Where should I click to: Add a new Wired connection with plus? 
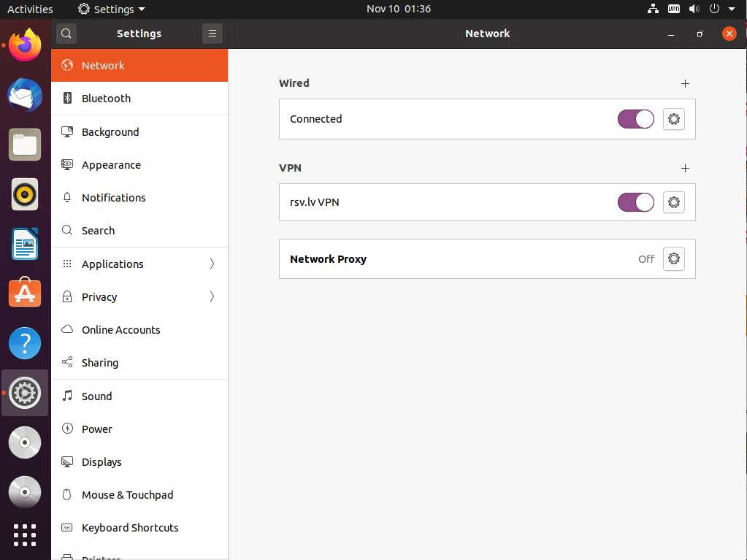point(685,83)
